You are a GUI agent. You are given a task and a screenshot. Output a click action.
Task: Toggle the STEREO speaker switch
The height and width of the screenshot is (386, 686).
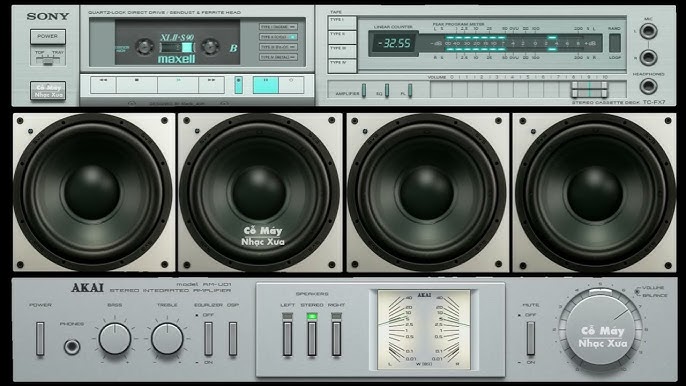coord(312,339)
